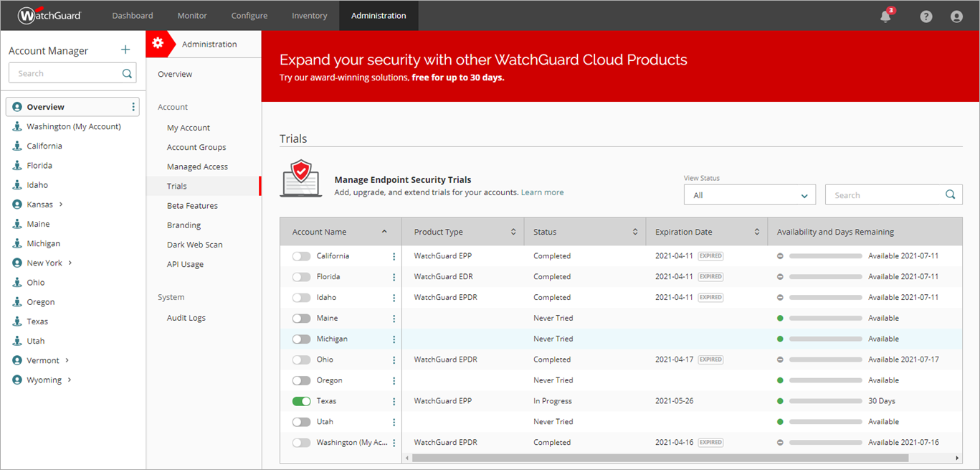The width and height of the screenshot is (980, 470).
Task: Open the View Status dropdown
Action: coord(749,195)
